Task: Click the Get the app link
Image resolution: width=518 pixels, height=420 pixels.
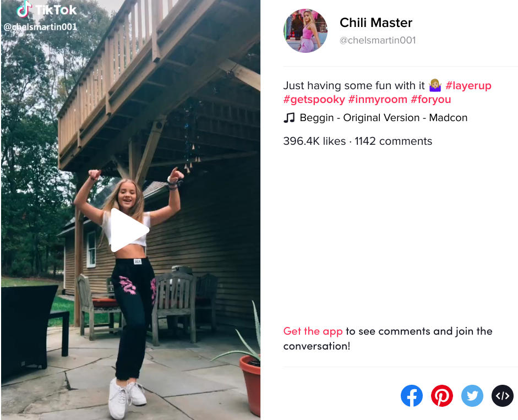Action: click(x=313, y=331)
